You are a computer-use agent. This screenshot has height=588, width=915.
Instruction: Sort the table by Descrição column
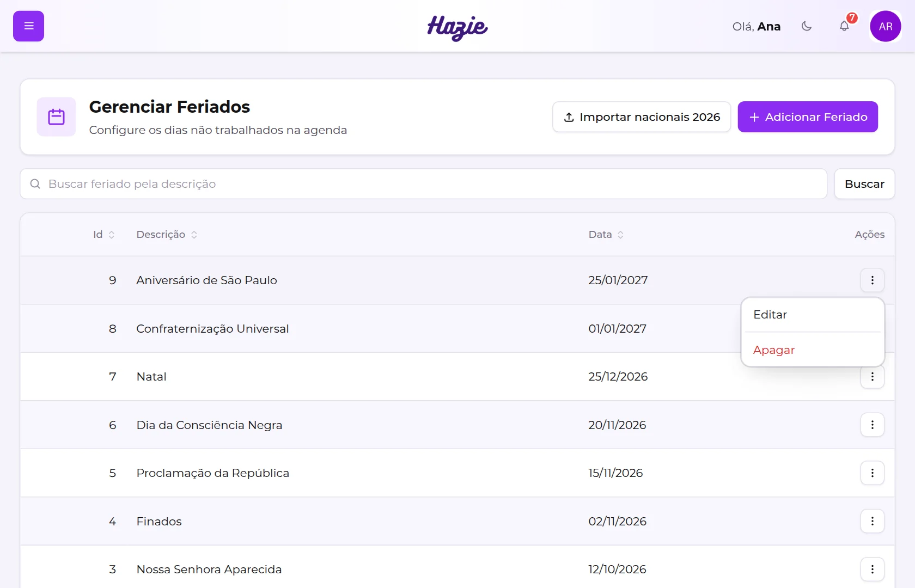(x=167, y=235)
